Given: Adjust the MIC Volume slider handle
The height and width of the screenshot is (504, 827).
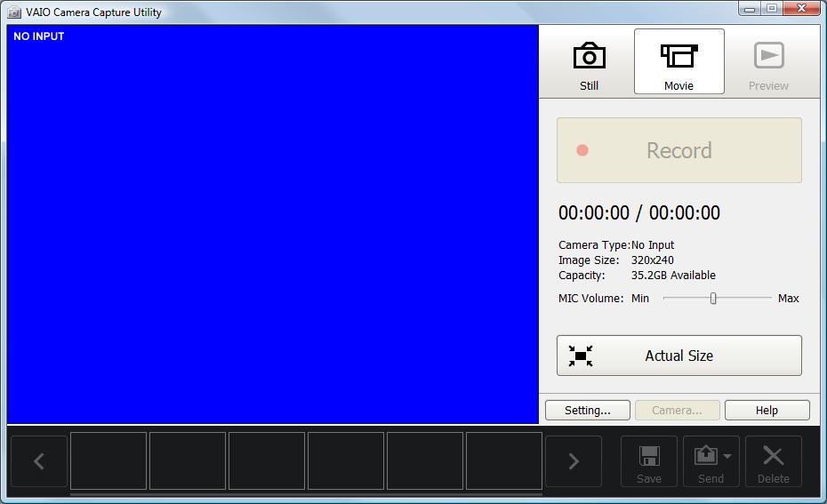Looking at the screenshot, I should pos(713,299).
